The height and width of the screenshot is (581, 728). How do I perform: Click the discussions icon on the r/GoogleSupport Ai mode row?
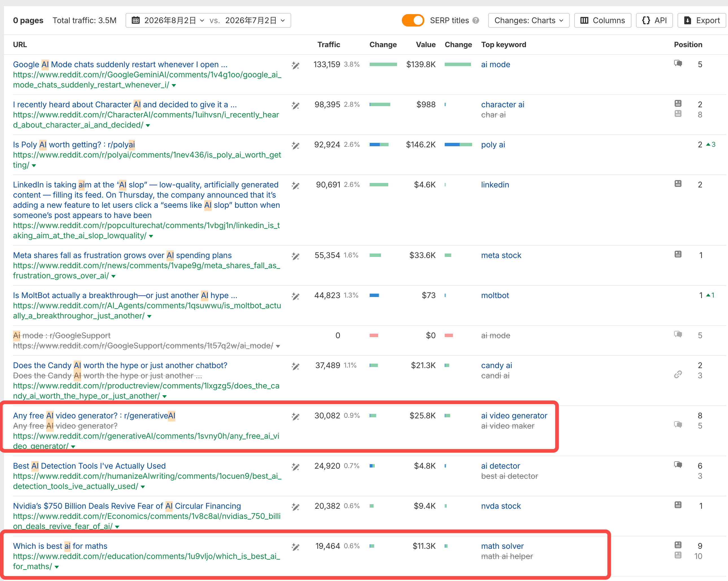pos(678,335)
